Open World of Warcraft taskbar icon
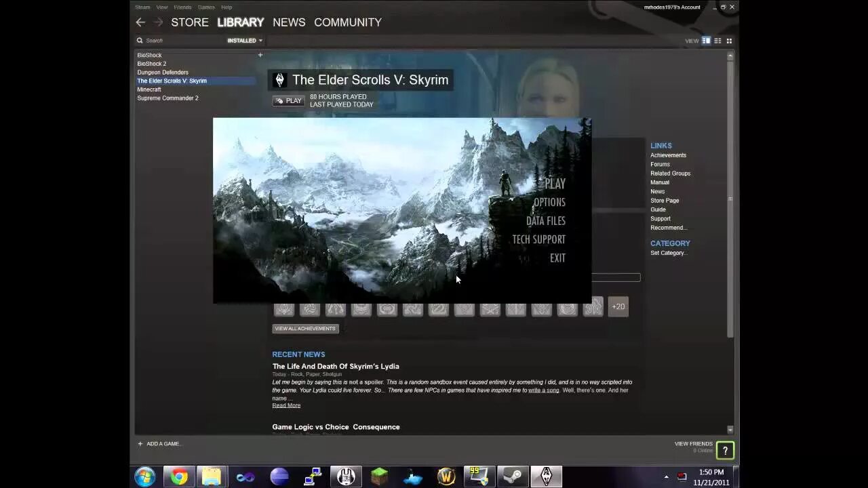 point(446,476)
